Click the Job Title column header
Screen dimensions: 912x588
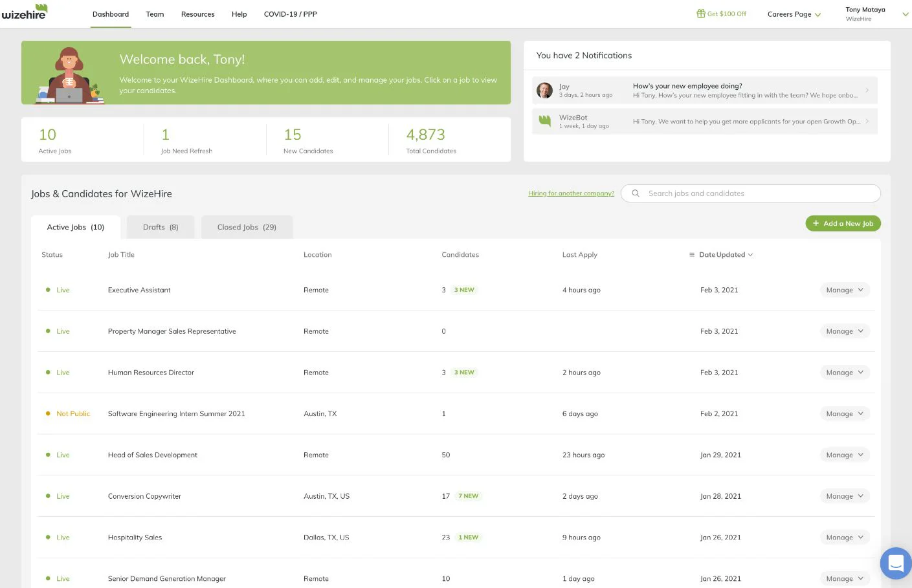(x=121, y=255)
